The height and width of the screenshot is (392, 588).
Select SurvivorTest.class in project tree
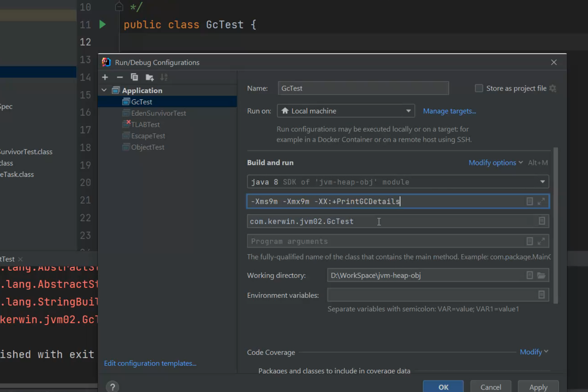click(x=26, y=152)
